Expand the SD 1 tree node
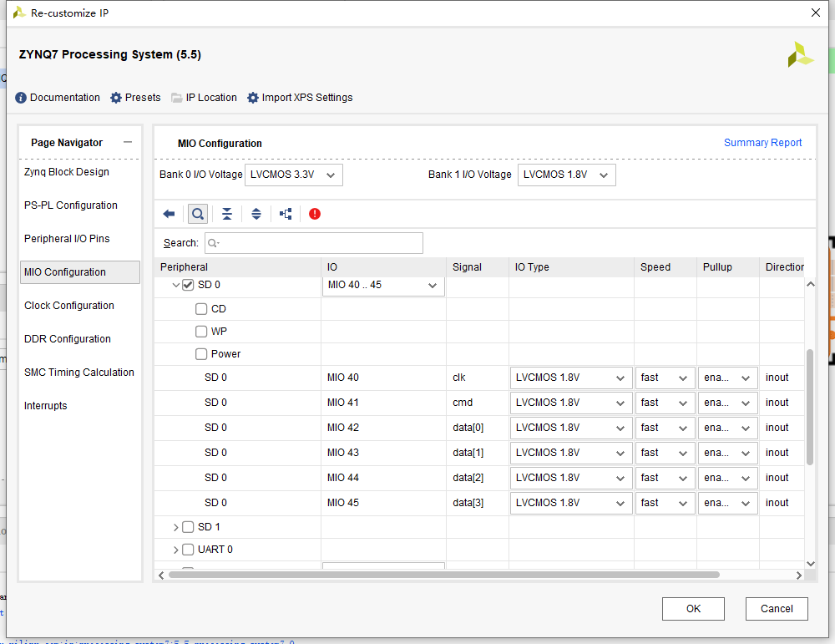This screenshot has width=835, height=644. pyautogui.click(x=175, y=527)
